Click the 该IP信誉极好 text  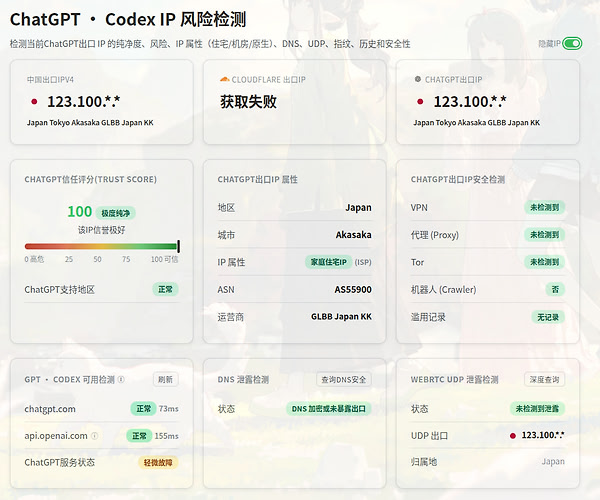[x=101, y=230]
